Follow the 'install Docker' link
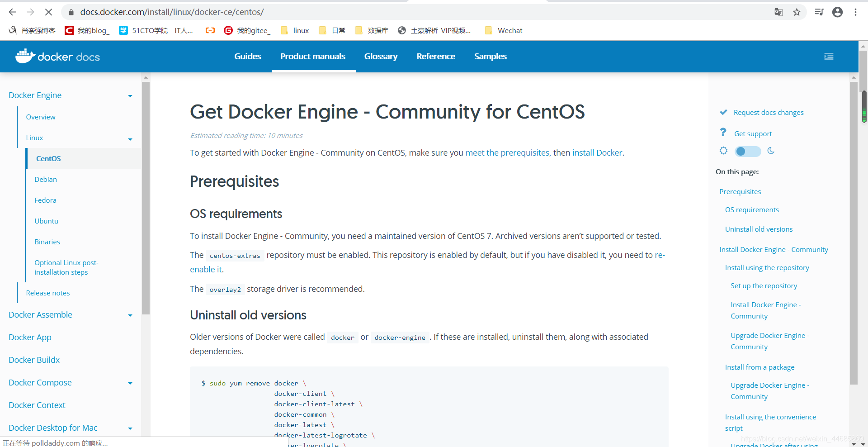This screenshot has width=868, height=447. [597, 152]
